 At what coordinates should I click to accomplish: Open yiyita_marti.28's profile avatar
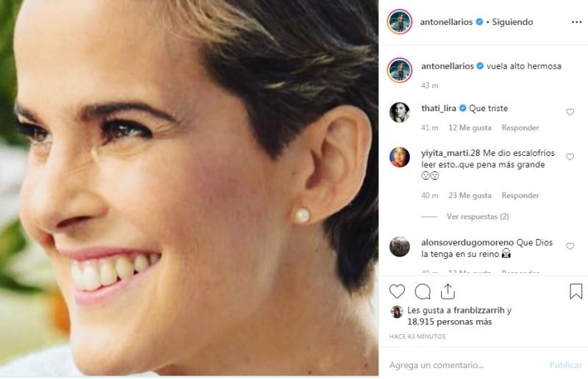click(400, 157)
